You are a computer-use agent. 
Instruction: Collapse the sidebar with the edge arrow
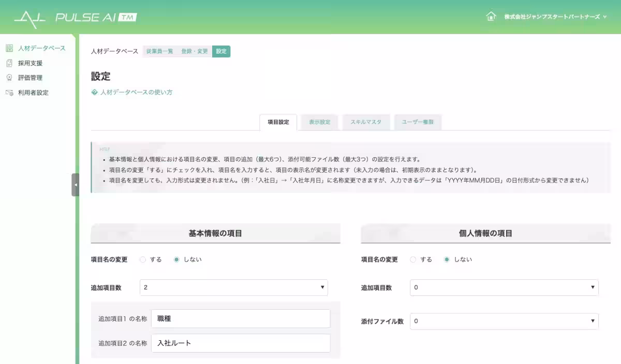(x=76, y=184)
